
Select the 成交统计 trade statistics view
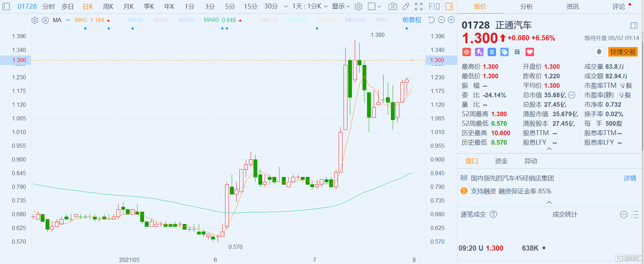pyautogui.click(x=564, y=214)
